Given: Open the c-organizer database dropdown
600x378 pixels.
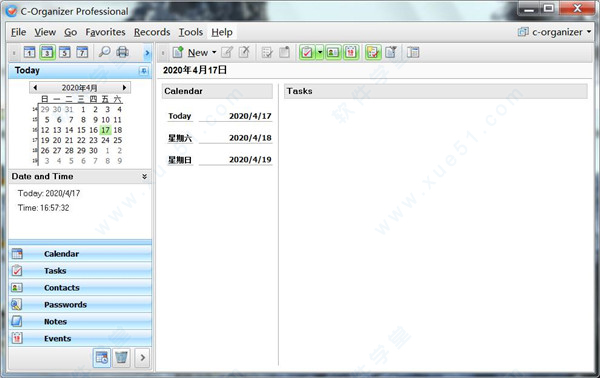Looking at the screenshot, I should [x=554, y=32].
